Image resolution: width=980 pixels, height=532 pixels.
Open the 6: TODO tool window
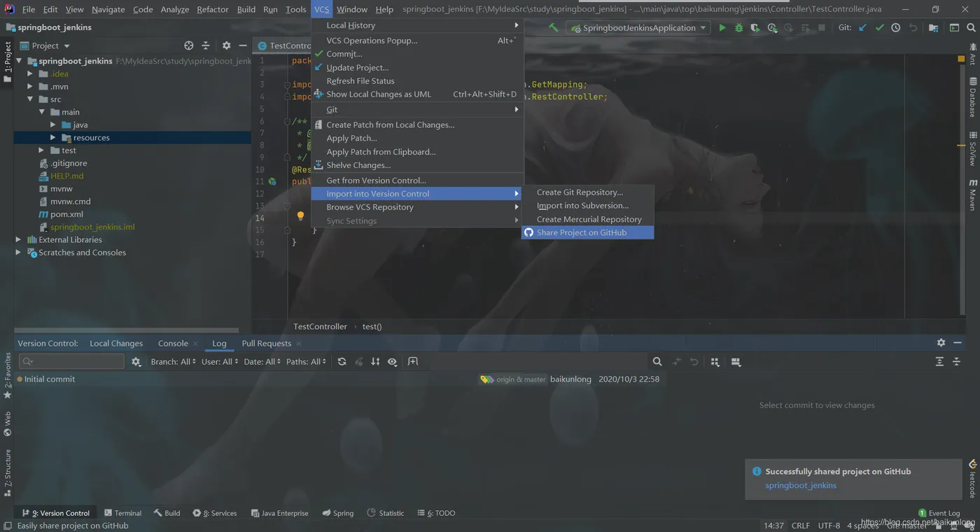435,513
